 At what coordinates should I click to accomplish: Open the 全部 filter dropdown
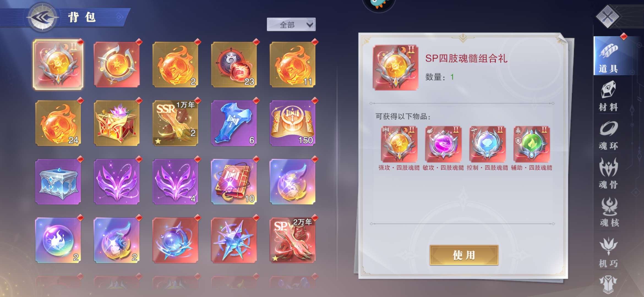291,25
